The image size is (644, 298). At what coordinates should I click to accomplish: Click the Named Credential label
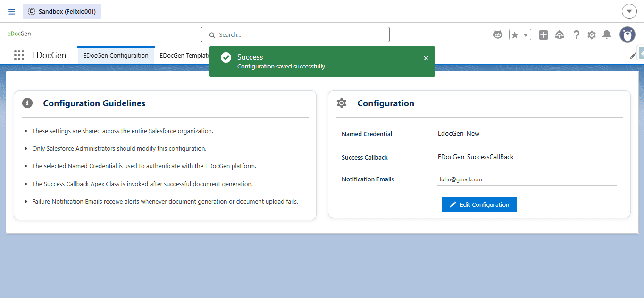coord(367,134)
